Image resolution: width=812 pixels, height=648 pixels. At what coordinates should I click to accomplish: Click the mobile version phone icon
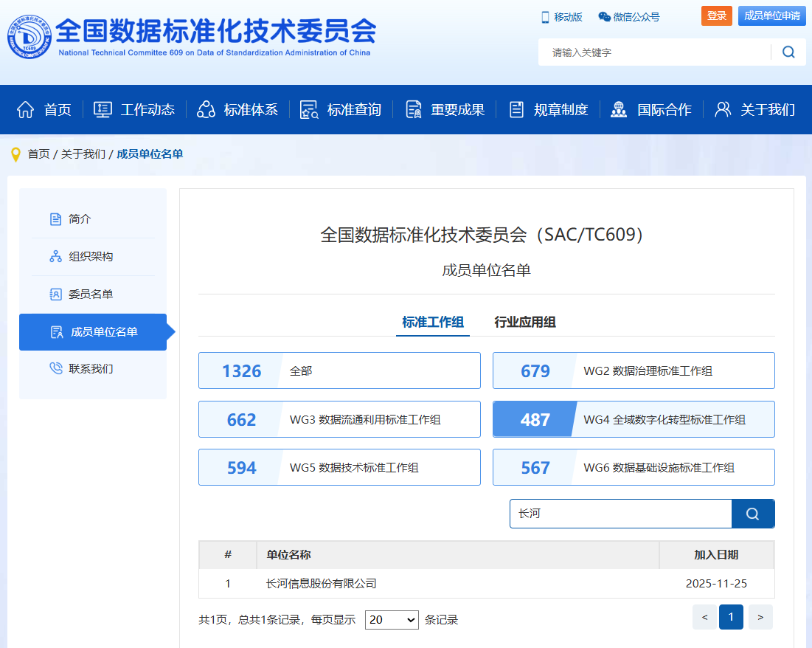[x=546, y=17]
